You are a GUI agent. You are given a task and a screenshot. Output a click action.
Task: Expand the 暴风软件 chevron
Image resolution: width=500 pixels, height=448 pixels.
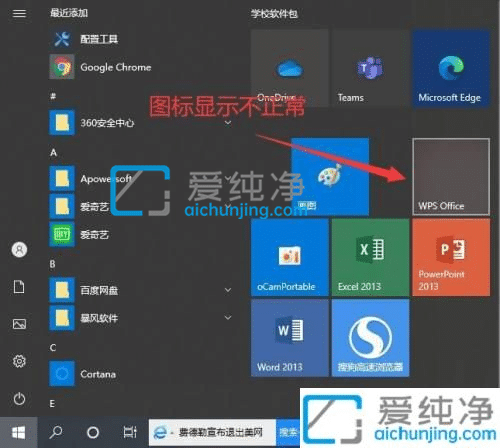(228, 318)
